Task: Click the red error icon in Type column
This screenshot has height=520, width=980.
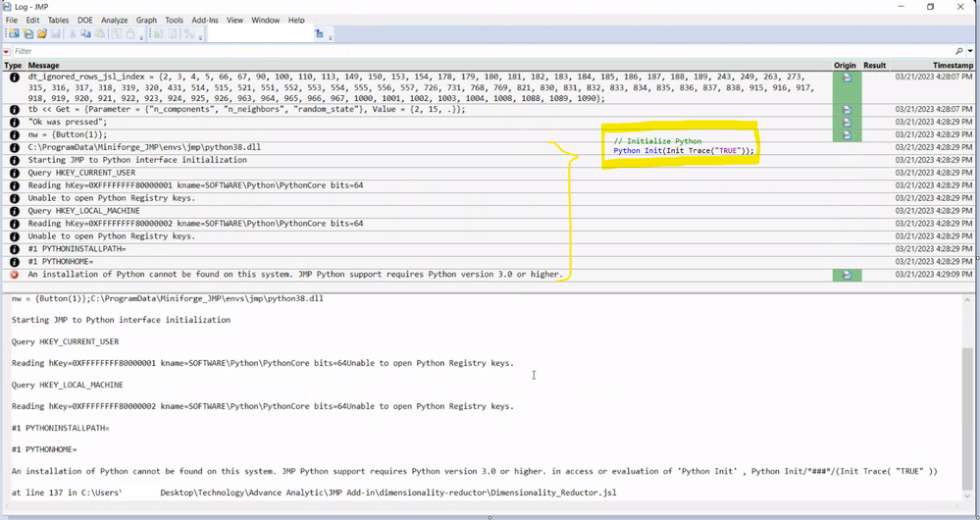Action: point(15,275)
